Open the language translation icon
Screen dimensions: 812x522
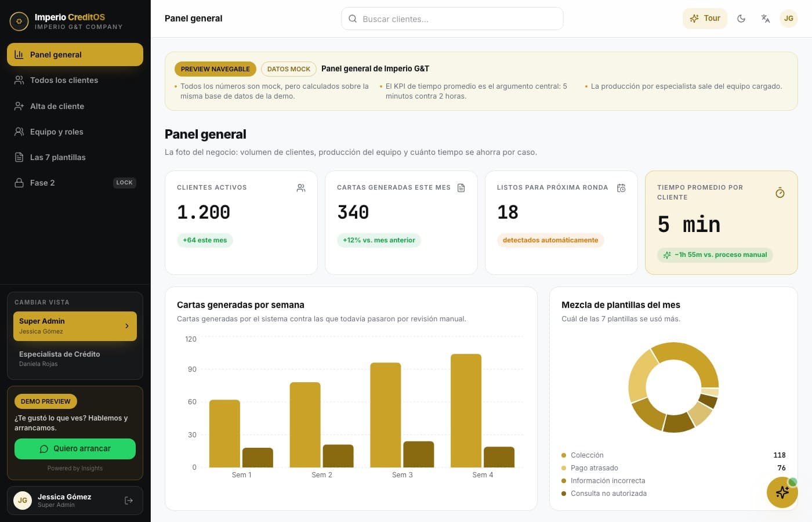(766, 19)
